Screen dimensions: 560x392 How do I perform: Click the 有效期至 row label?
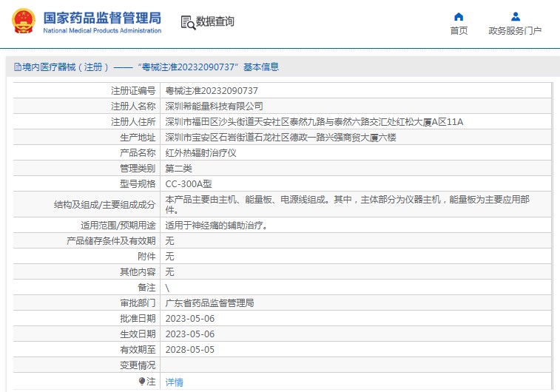pos(138,350)
